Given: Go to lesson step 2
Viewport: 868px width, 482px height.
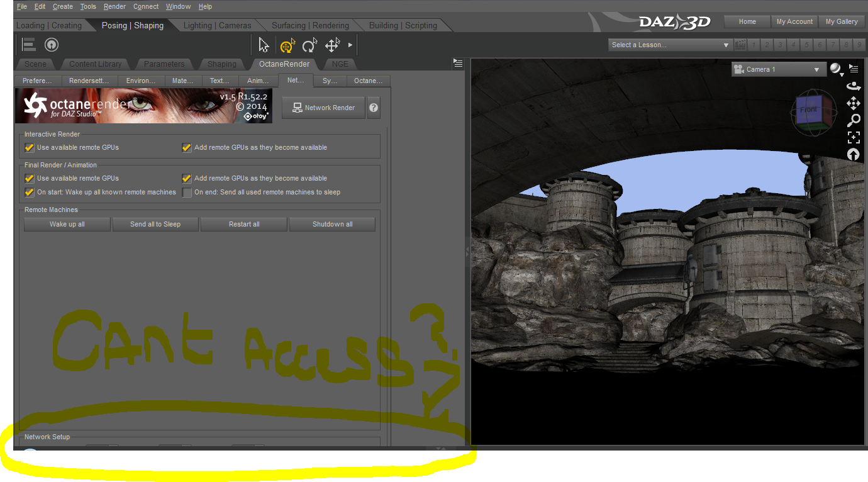Looking at the screenshot, I should 767,45.
